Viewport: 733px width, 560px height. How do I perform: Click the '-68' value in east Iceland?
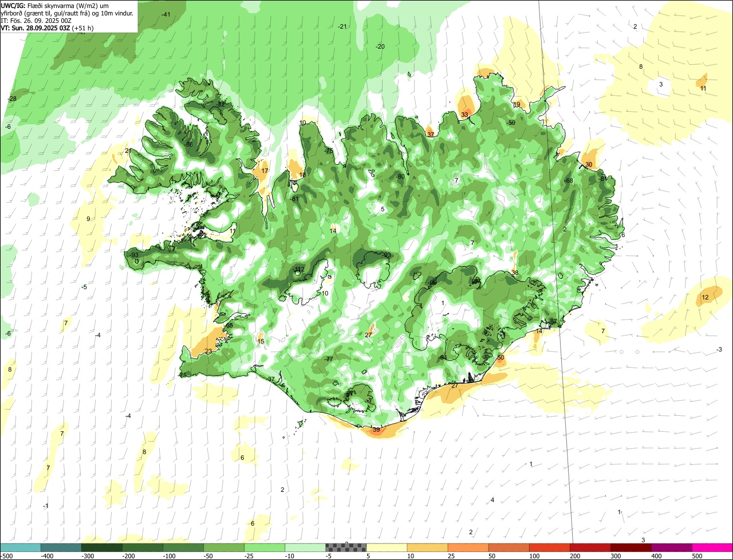pyautogui.click(x=568, y=180)
